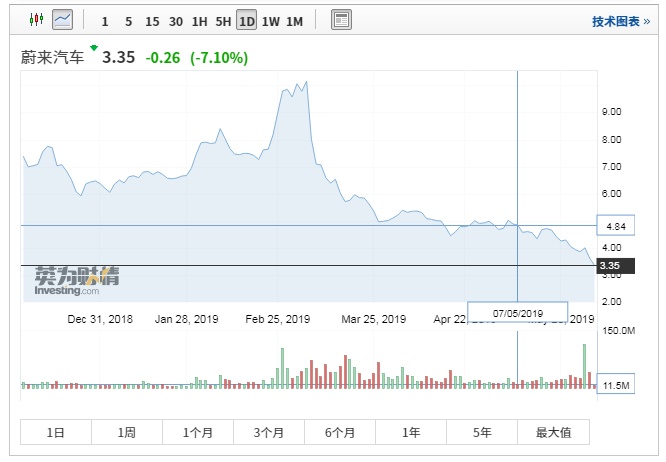
Task: Click the Mar 25, 2019 axis date
Action: (374, 319)
